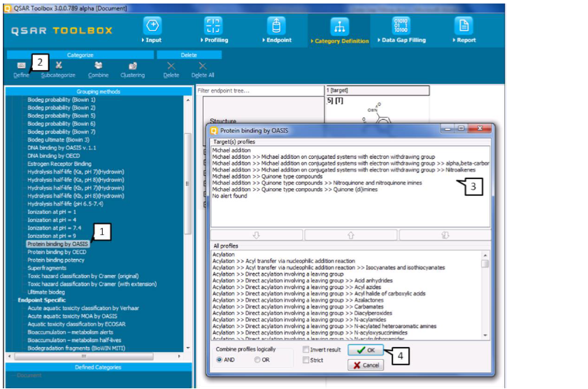Select 'Michael addition >> Quinone type compounds' row
This screenshot has height=389, width=588.
point(267,176)
